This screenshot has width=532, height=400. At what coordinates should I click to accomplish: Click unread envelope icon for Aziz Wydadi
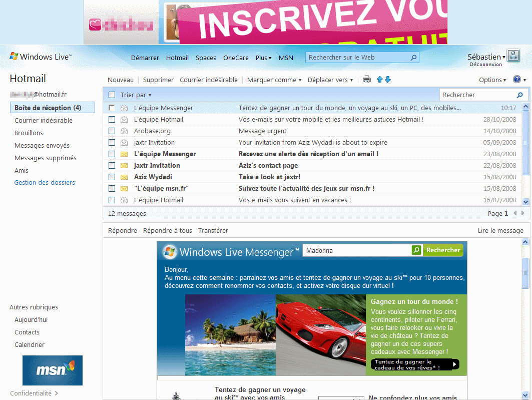coord(124,177)
